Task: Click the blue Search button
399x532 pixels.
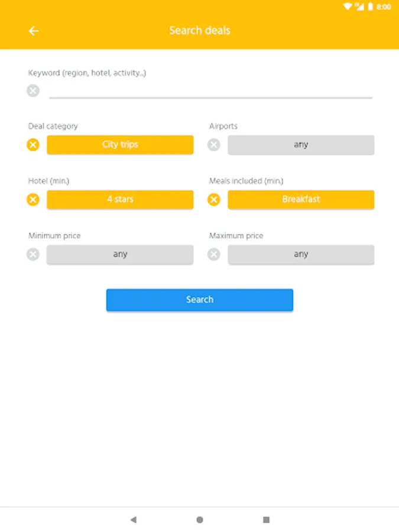Action: (x=200, y=300)
